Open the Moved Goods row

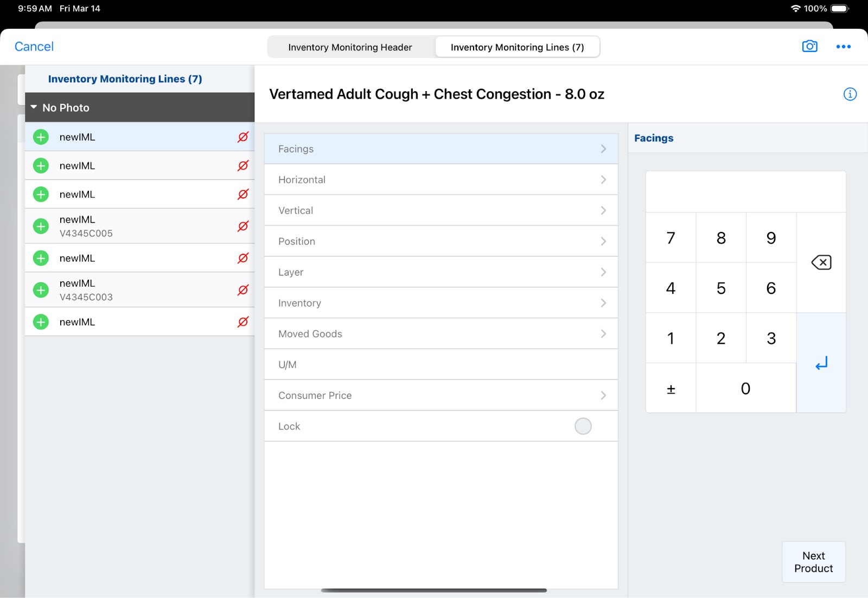(x=441, y=334)
